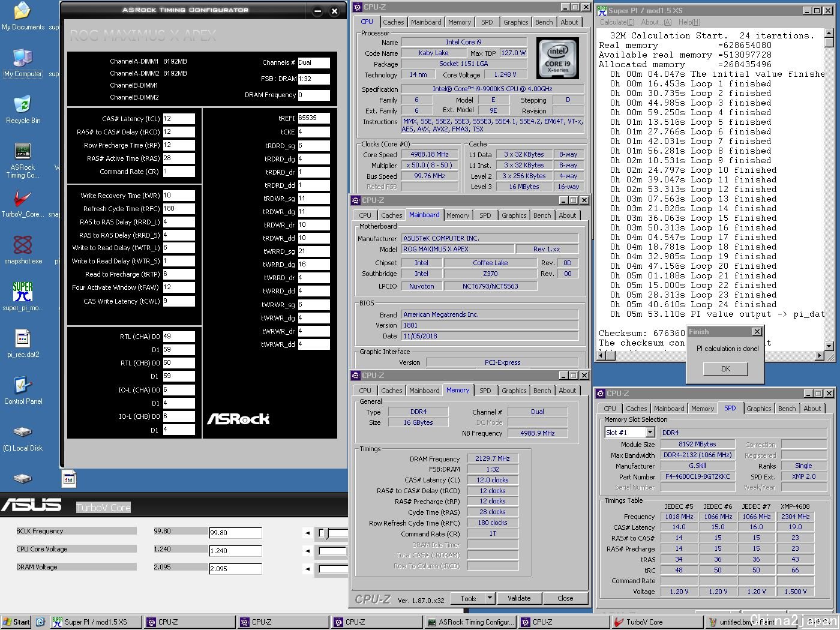Select the snapshot.exe desktop icon
This screenshot has height=630, width=840.
pos(23,250)
